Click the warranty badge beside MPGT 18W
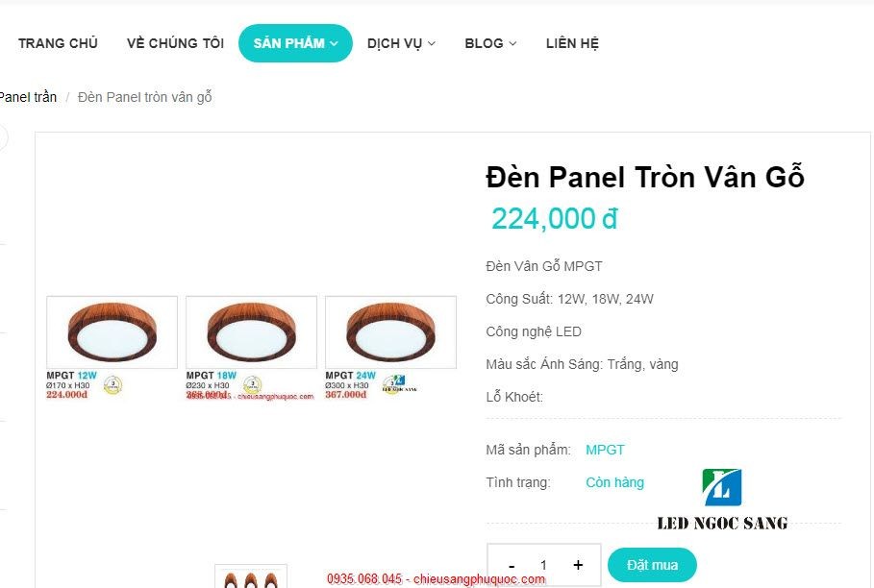This screenshot has width=874, height=588. tap(253, 384)
